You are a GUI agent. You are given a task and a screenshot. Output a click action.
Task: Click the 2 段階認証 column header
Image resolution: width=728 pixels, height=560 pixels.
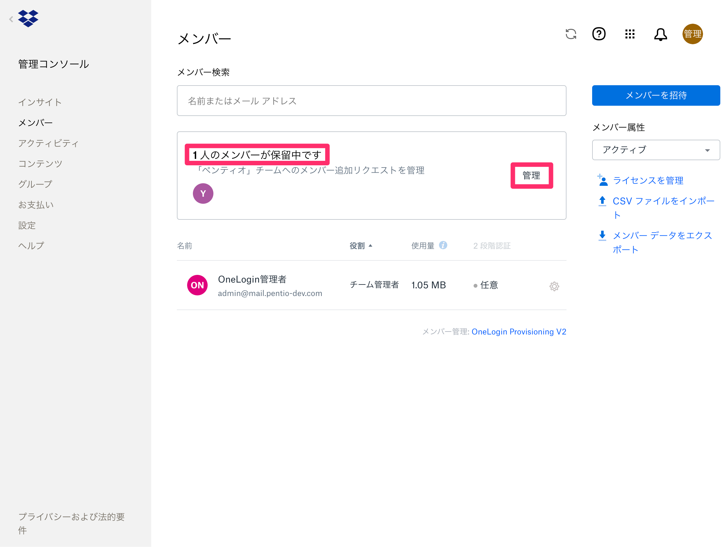pos(492,246)
